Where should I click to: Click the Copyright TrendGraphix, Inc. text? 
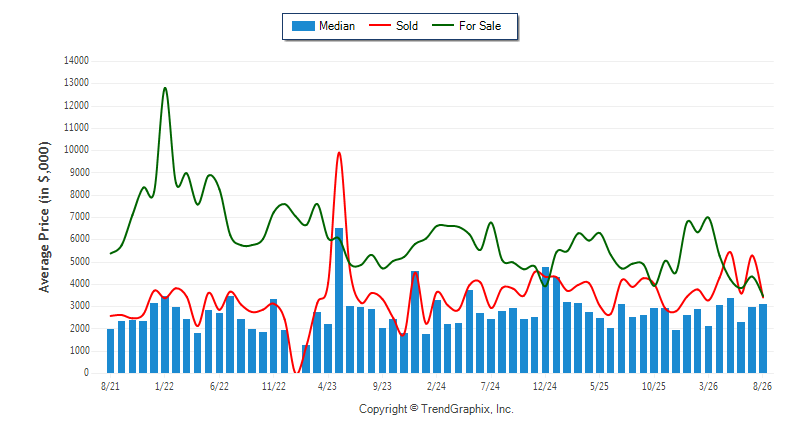(436, 409)
